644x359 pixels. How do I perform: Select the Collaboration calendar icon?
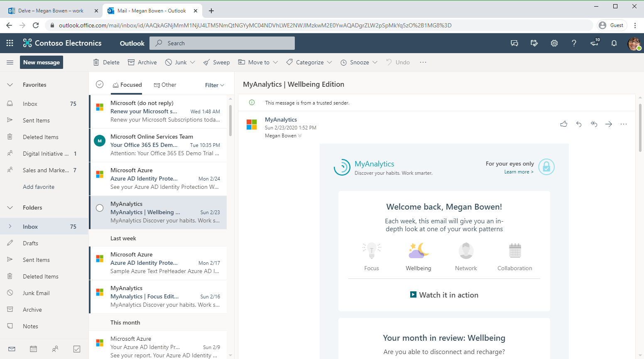tap(515, 251)
